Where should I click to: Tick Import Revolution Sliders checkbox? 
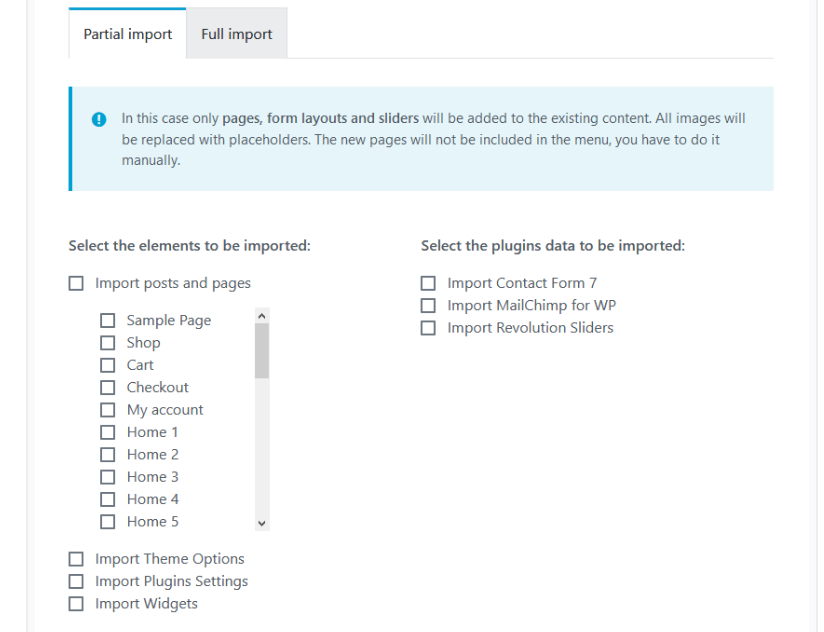(428, 328)
